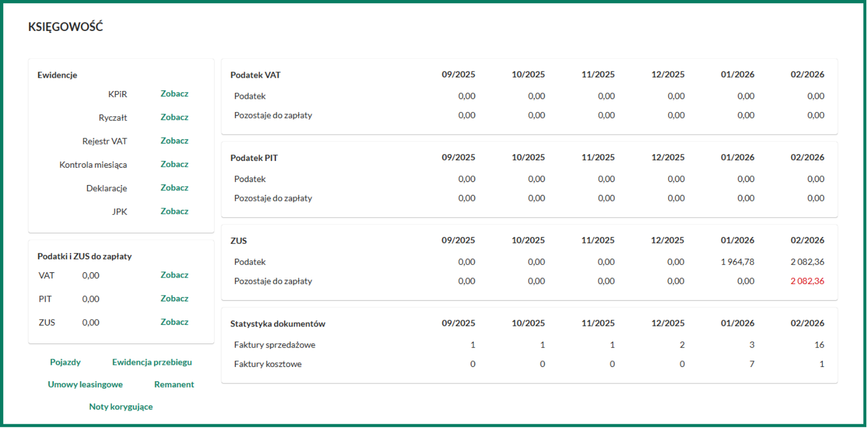Image resolution: width=868 pixels, height=429 pixels.
Task: View JPK files via Zobacz
Action: pyautogui.click(x=174, y=211)
